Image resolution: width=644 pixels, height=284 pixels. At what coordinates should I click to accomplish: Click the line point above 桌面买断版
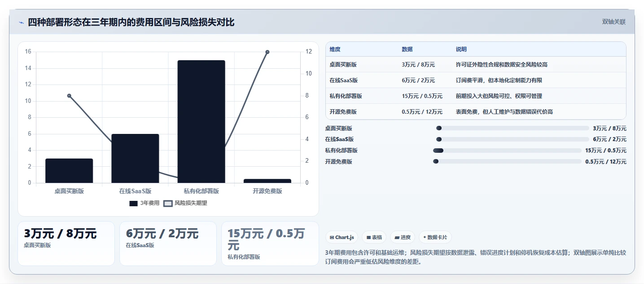(69, 96)
